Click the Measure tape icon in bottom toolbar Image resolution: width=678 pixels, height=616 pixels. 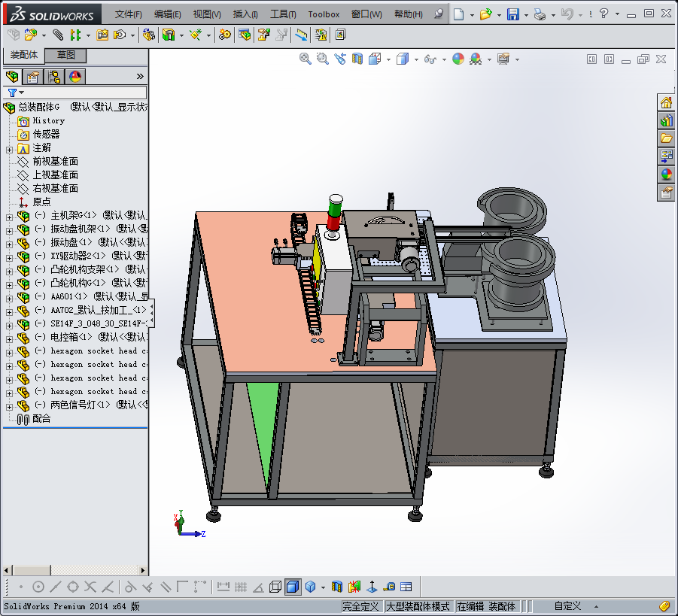coord(389,587)
